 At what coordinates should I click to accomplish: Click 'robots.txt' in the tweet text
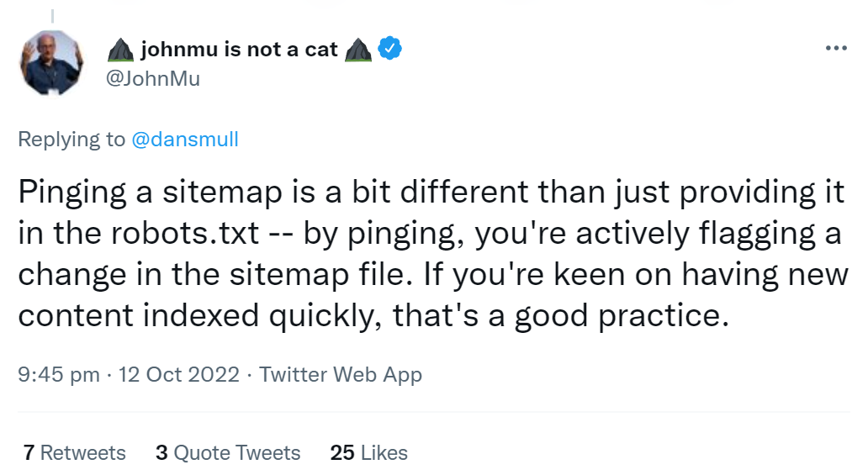coord(170,235)
